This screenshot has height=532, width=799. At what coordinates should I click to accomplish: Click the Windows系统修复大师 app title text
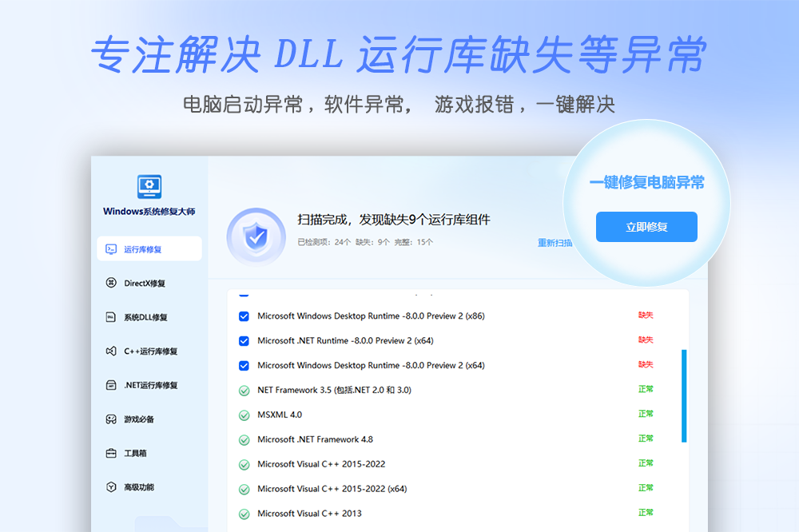(149, 212)
